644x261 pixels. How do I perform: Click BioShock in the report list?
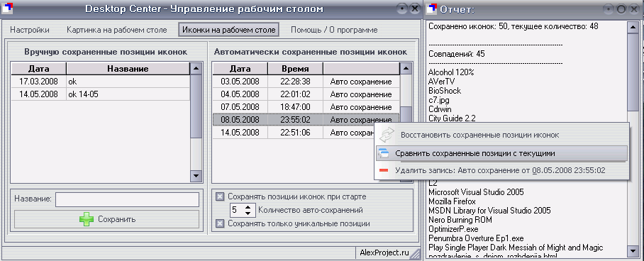(445, 90)
